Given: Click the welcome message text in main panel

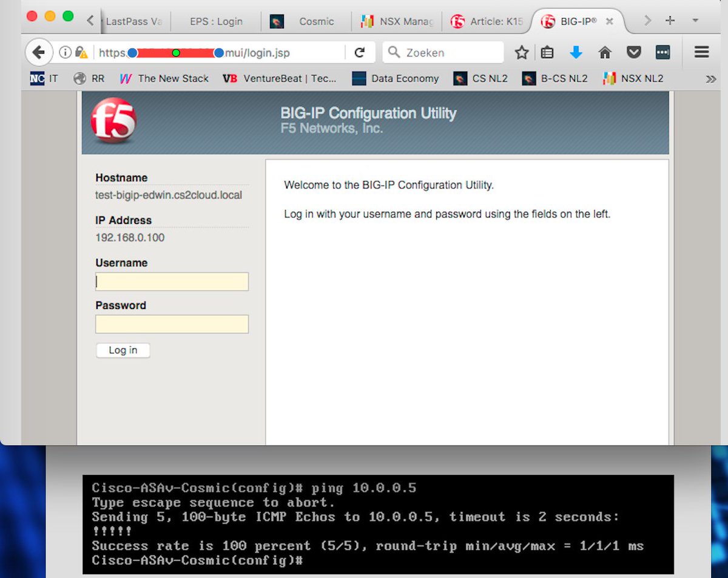Looking at the screenshot, I should click(x=389, y=185).
